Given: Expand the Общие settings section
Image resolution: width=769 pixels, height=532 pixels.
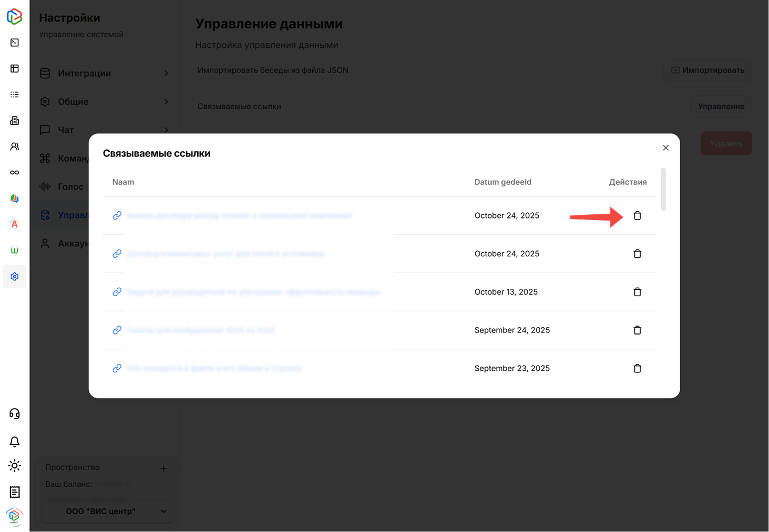Looking at the screenshot, I should pyautogui.click(x=166, y=101).
